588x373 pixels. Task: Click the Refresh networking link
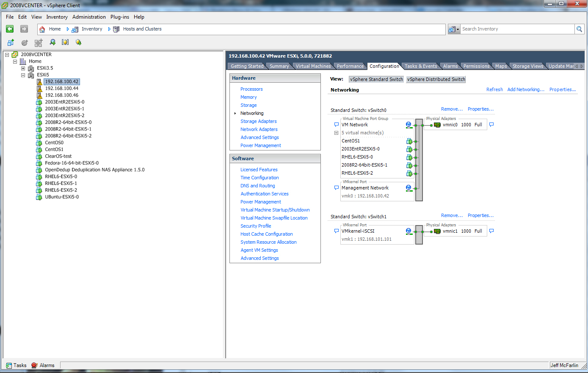click(494, 89)
